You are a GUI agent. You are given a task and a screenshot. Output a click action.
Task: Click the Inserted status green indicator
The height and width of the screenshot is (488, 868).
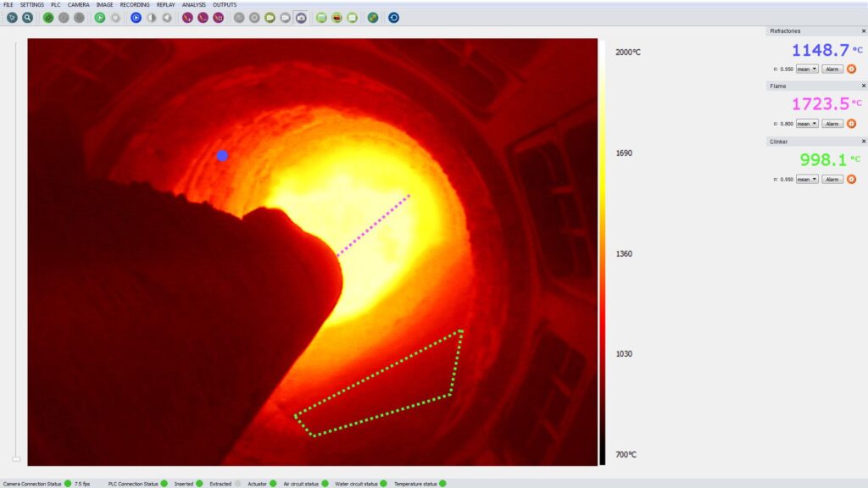click(x=199, y=484)
